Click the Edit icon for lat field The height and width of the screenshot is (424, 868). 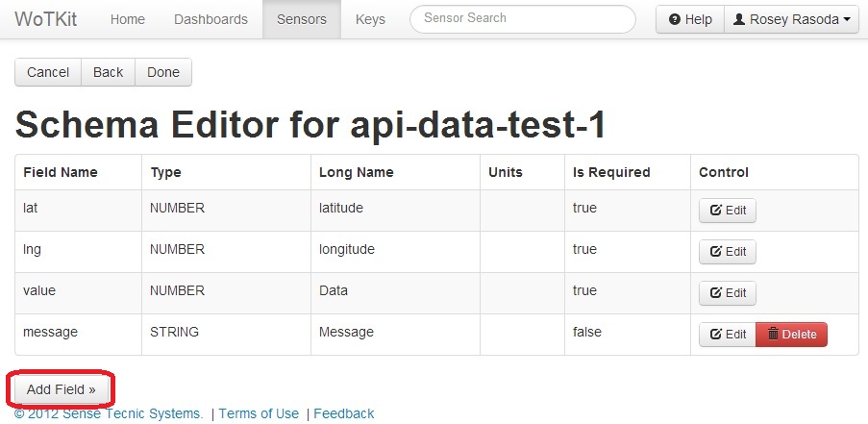[x=716, y=211]
